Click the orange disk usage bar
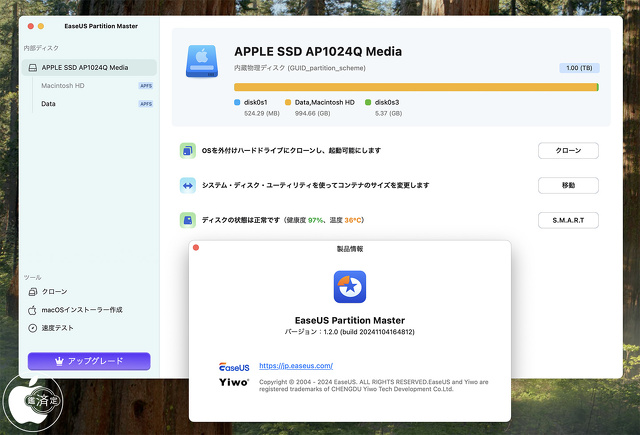640x435 pixels. click(x=415, y=87)
